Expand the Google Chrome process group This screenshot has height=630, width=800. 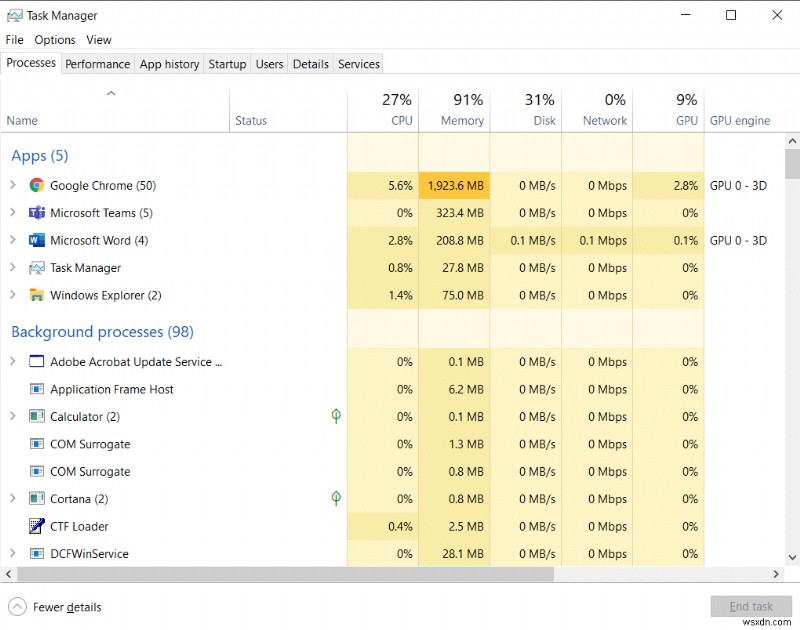[14, 185]
